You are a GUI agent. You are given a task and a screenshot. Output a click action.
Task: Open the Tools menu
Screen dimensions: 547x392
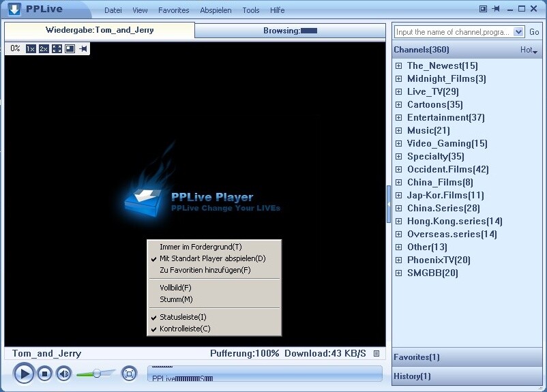(251, 10)
